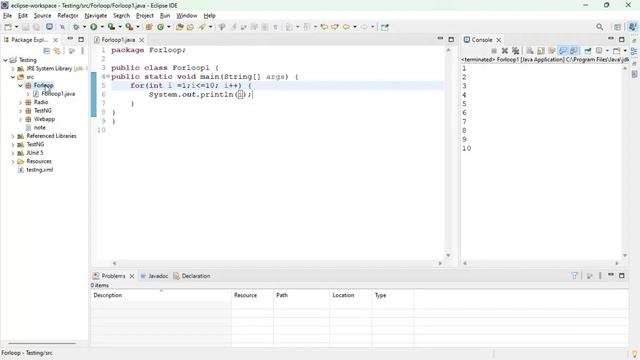Close the Forloop1.java editor tab

click(x=142, y=40)
